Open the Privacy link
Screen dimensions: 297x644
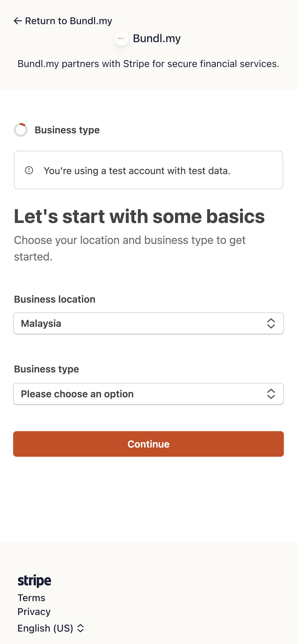point(34,612)
